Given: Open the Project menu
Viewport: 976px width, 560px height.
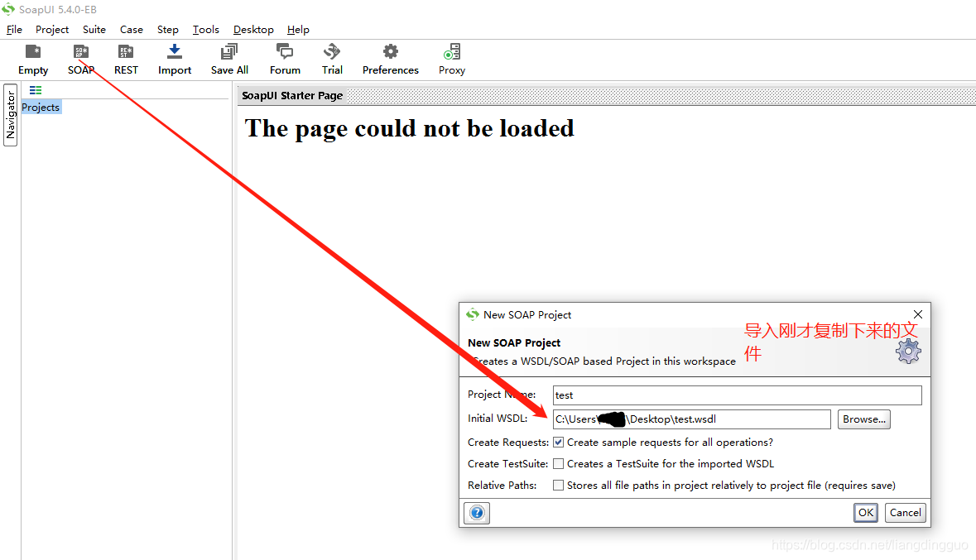Looking at the screenshot, I should 52,29.
